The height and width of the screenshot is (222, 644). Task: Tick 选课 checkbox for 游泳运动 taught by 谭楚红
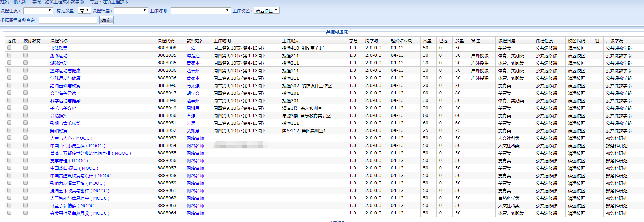pyautogui.click(x=9, y=55)
